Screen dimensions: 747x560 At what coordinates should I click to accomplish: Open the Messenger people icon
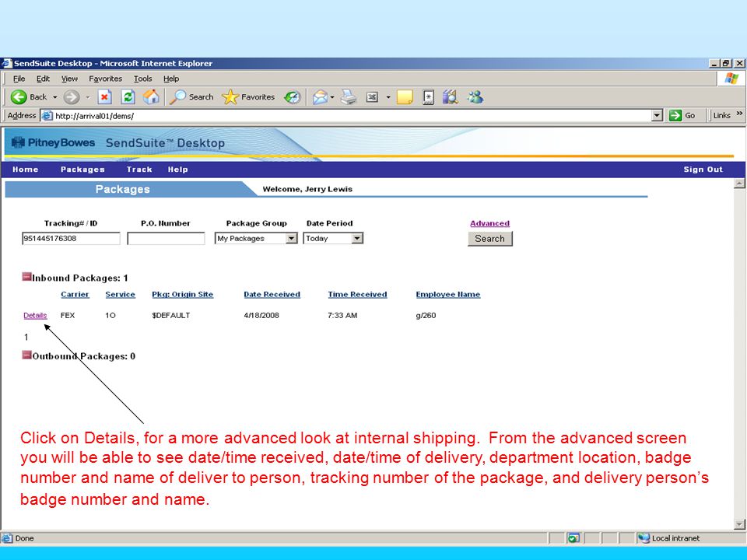tap(475, 97)
